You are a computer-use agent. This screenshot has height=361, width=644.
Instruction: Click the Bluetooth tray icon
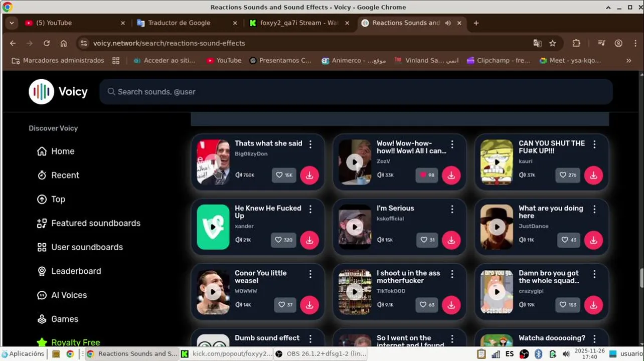click(539, 354)
